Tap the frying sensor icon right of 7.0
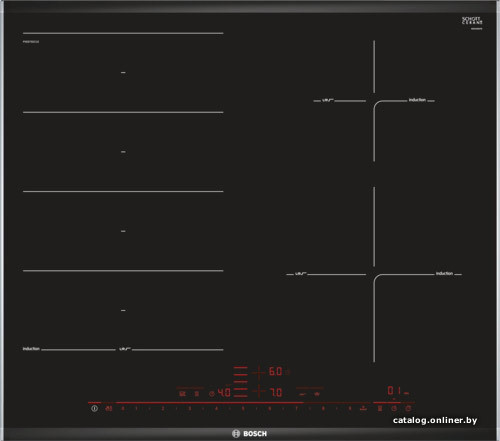 coord(302,394)
